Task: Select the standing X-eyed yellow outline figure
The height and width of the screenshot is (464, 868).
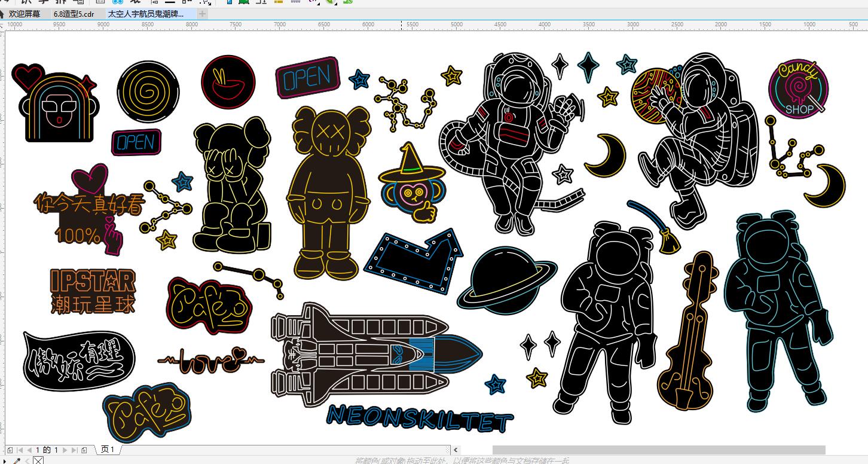Action: click(328, 192)
